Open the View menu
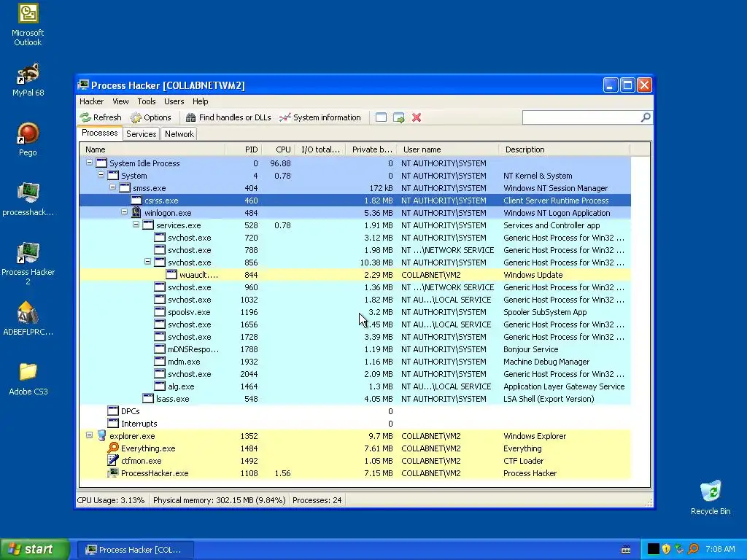Image resolution: width=747 pixels, height=560 pixels. click(120, 101)
